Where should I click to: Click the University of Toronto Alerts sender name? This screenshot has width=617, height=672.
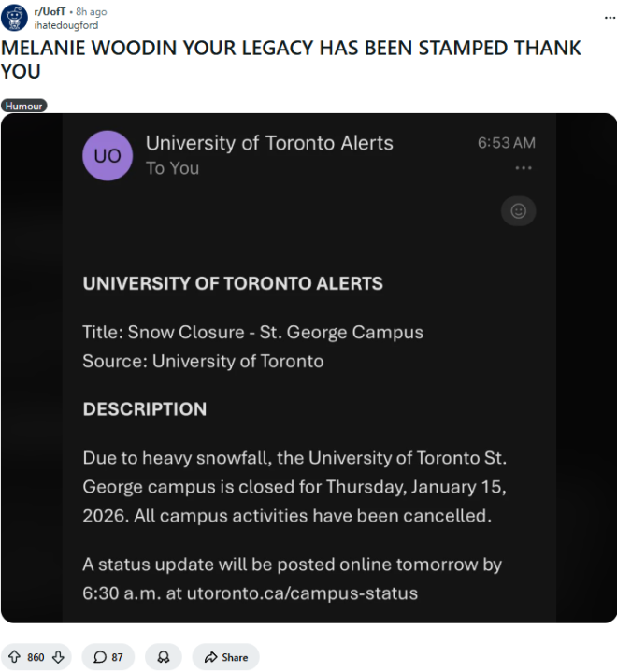(269, 143)
